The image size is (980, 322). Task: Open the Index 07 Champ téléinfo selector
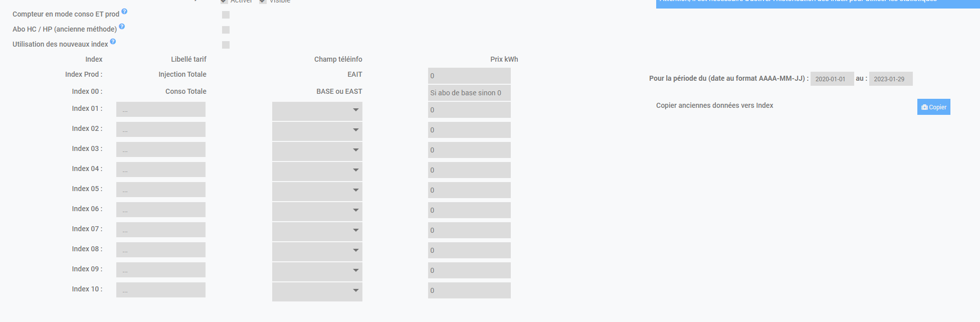317,231
